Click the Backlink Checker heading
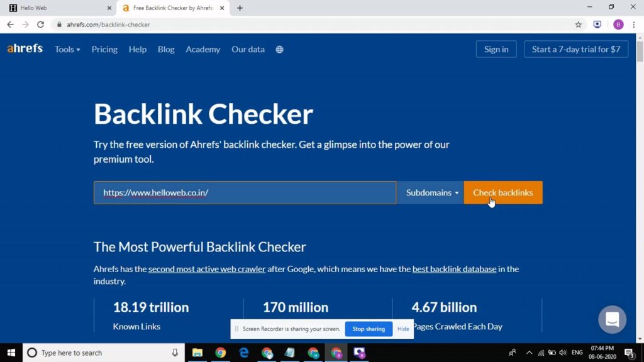The width and height of the screenshot is (644, 362). pyautogui.click(x=203, y=114)
